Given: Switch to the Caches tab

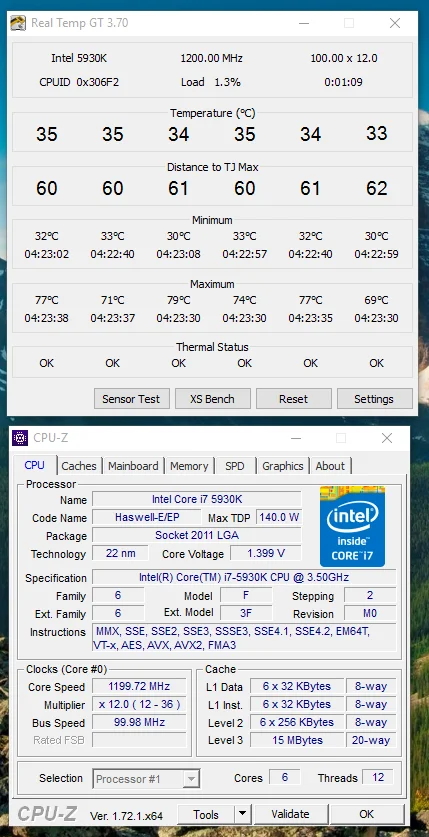Looking at the screenshot, I should coord(79,466).
